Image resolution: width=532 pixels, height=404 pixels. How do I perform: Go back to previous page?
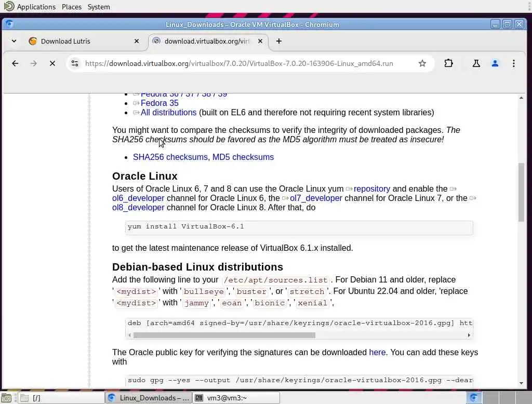15,63
